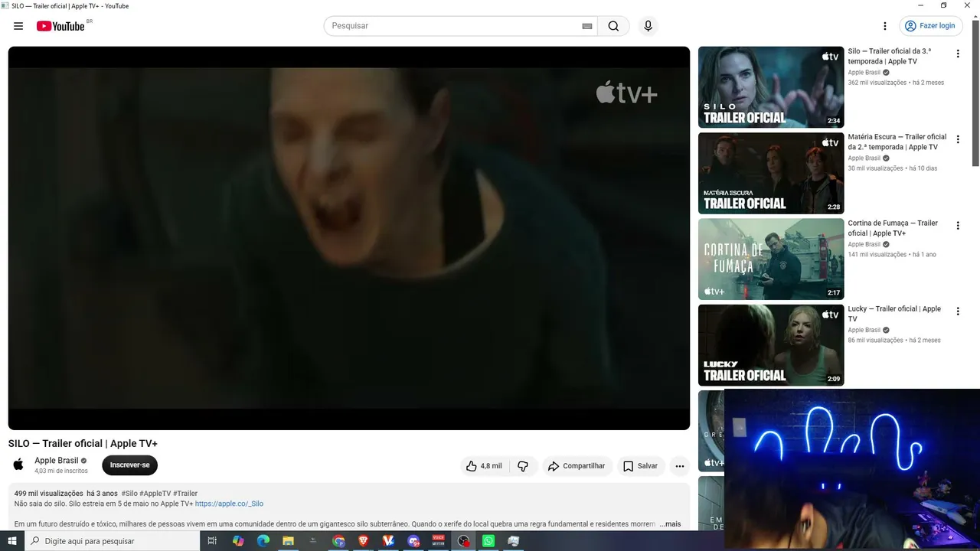
Task: Open options menu for Matéria Escura video
Action: tap(958, 139)
